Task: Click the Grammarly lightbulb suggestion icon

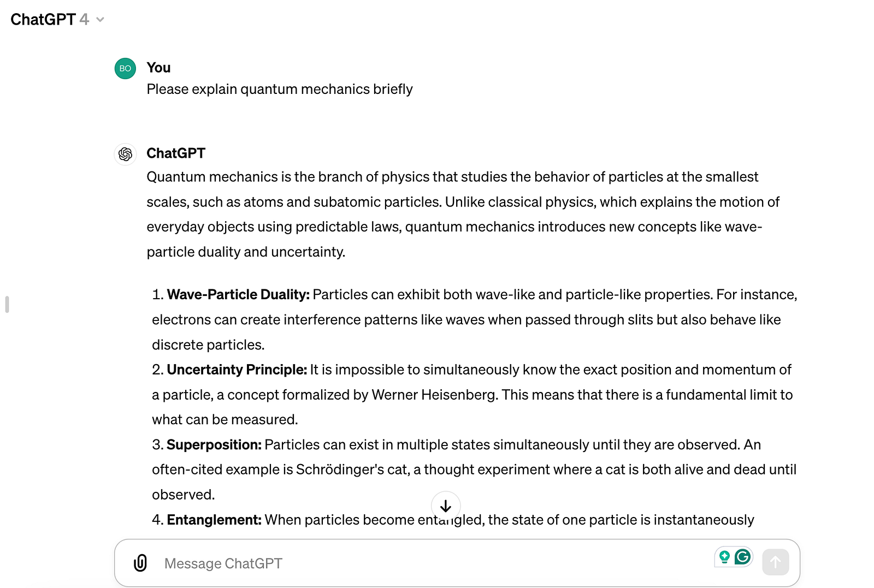Action: (724, 556)
